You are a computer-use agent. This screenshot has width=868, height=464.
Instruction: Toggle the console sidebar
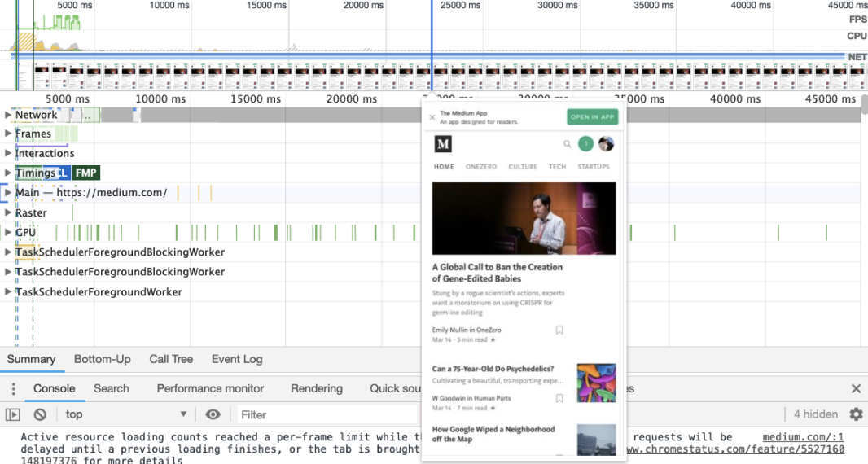[12, 414]
